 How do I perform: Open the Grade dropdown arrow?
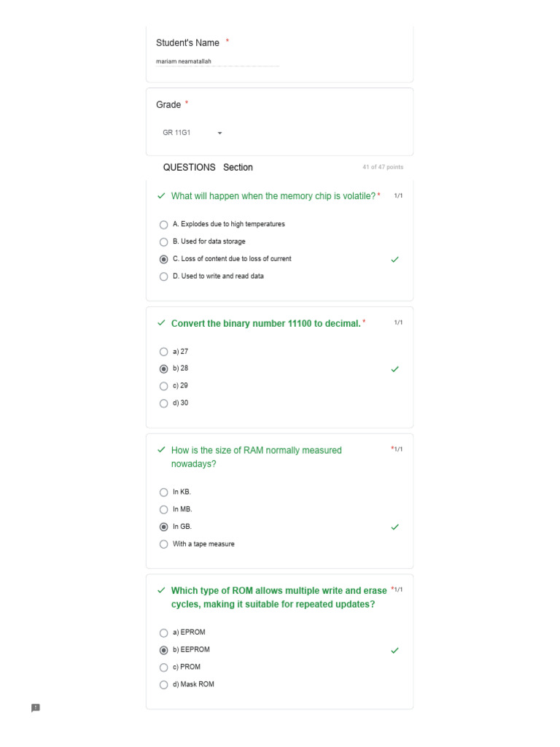219,133
